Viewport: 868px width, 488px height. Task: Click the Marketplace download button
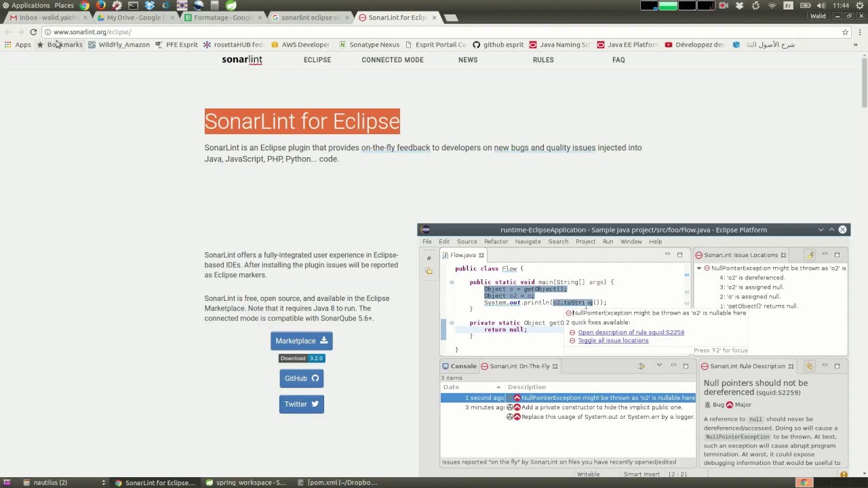click(x=302, y=341)
